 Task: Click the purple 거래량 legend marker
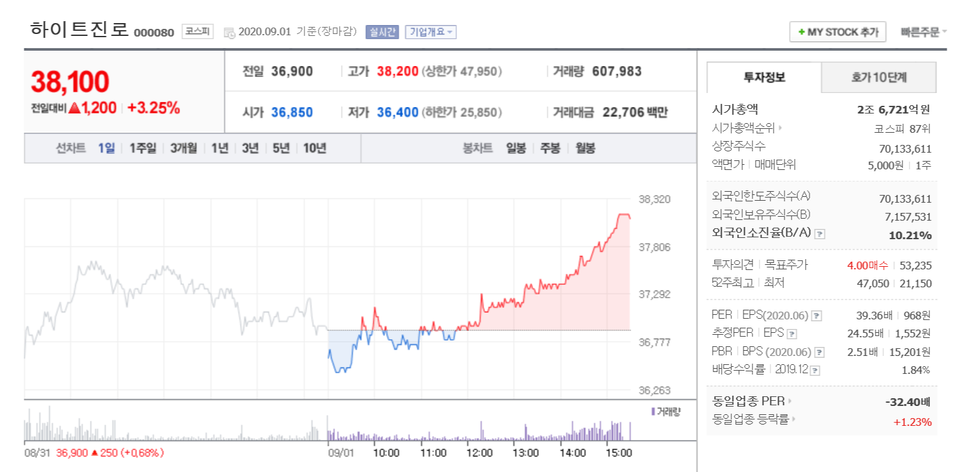tap(653, 412)
